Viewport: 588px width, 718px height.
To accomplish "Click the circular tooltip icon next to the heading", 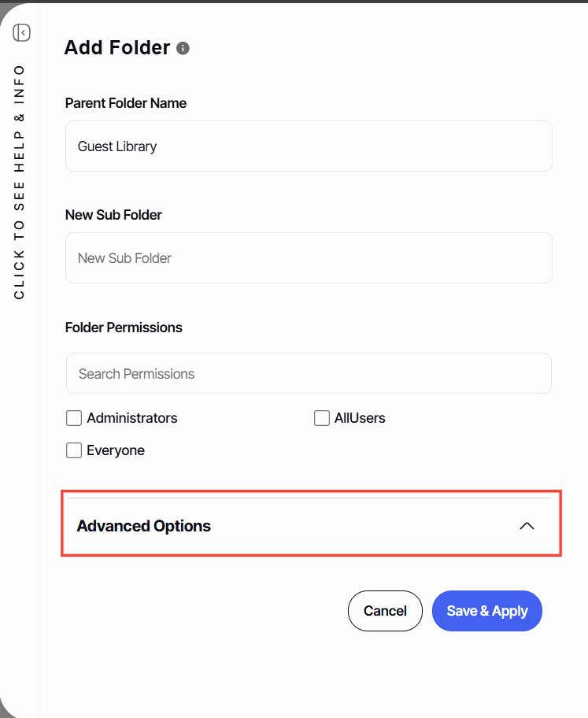I will pyautogui.click(x=183, y=48).
